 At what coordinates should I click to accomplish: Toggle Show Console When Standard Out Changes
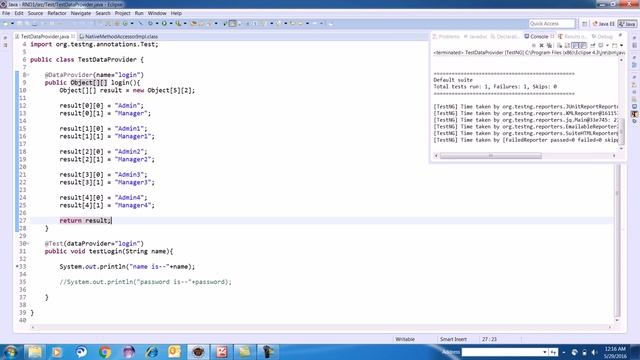click(x=575, y=46)
